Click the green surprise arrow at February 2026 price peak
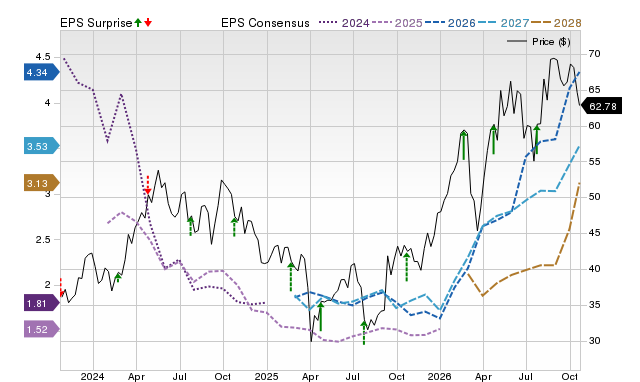Image resolution: width=640 pixels, height=382 pixels. coord(463,145)
